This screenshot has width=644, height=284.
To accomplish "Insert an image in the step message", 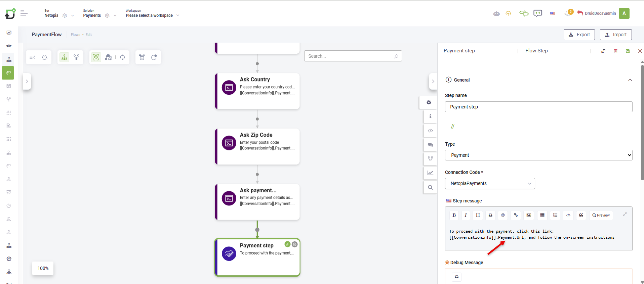I will pyautogui.click(x=529, y=215).
